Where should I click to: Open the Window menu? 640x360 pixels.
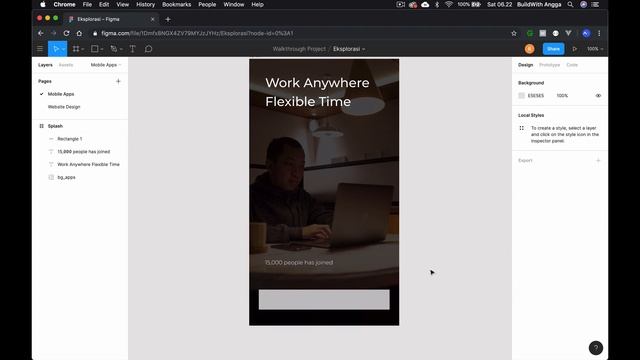tap(233, 4)
